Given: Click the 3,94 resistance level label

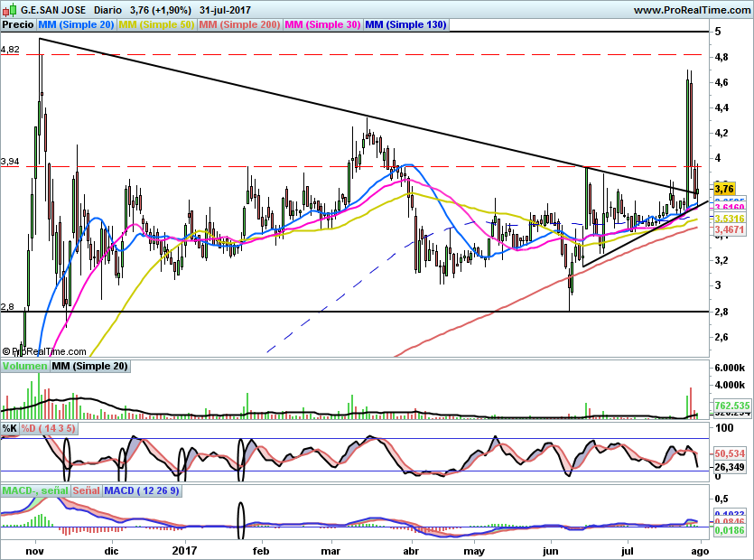Looking at the screenshot, I should tap(10, 161).
